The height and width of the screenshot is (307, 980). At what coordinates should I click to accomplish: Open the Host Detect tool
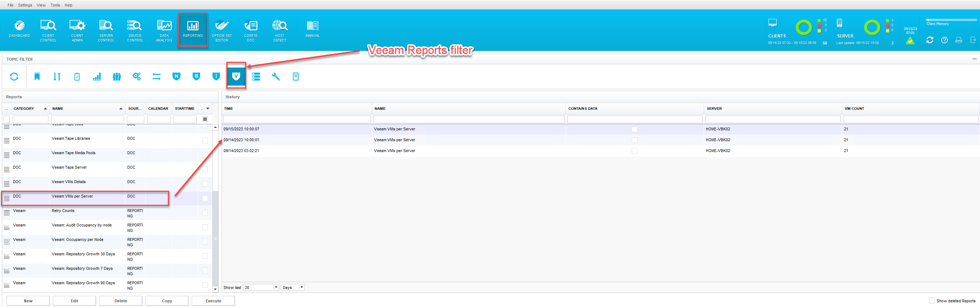coord(280,29)
